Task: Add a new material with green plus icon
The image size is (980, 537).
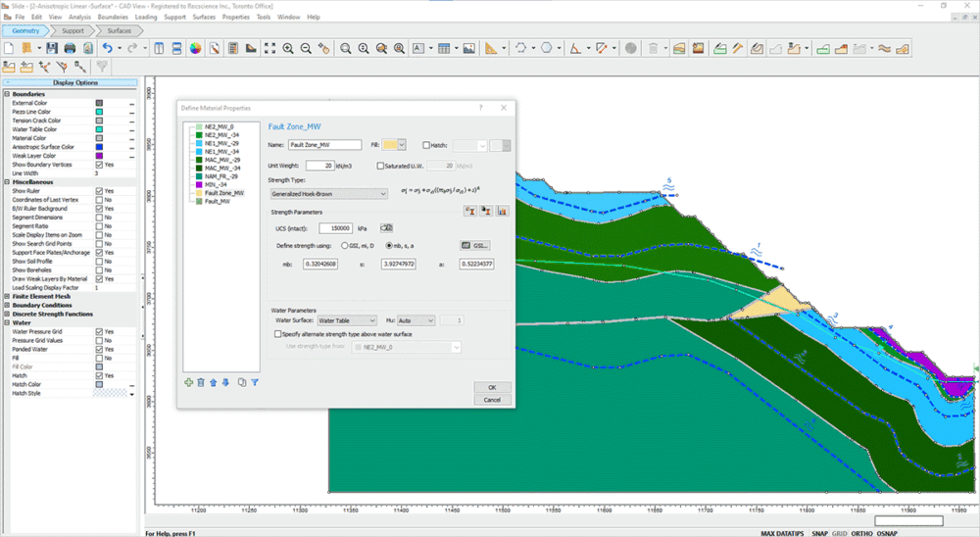Action: (188, 382)
